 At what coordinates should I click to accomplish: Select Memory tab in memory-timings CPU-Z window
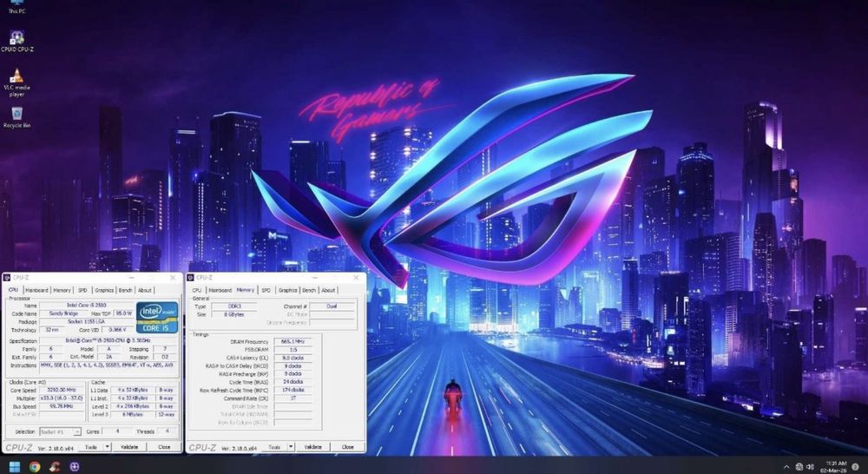tap(246, 290)
